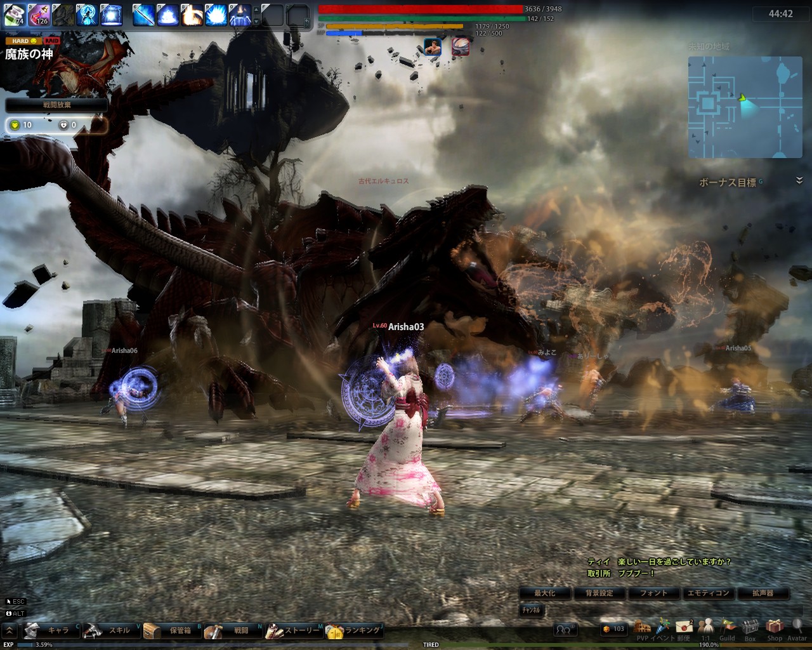The image size is (812, 650).
Task: Open the エモティコン emoticon picker
Action: pos(709,593)
